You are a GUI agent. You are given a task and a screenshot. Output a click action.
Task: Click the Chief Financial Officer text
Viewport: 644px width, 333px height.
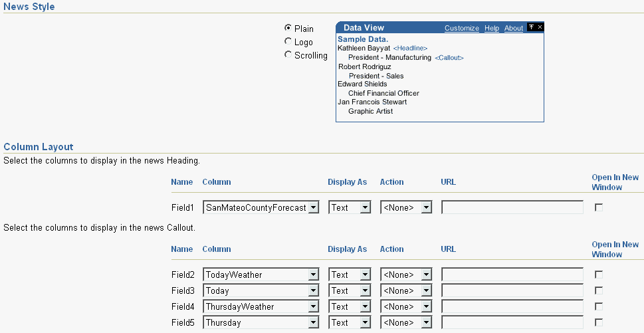coord(383,93)
